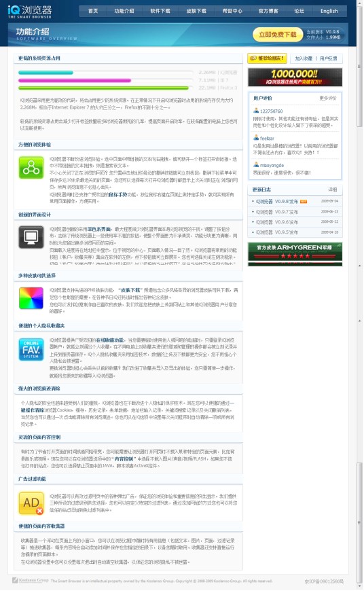
Task: Open the 单色系界面 link in the design text
Action: (x=98, y=229)
